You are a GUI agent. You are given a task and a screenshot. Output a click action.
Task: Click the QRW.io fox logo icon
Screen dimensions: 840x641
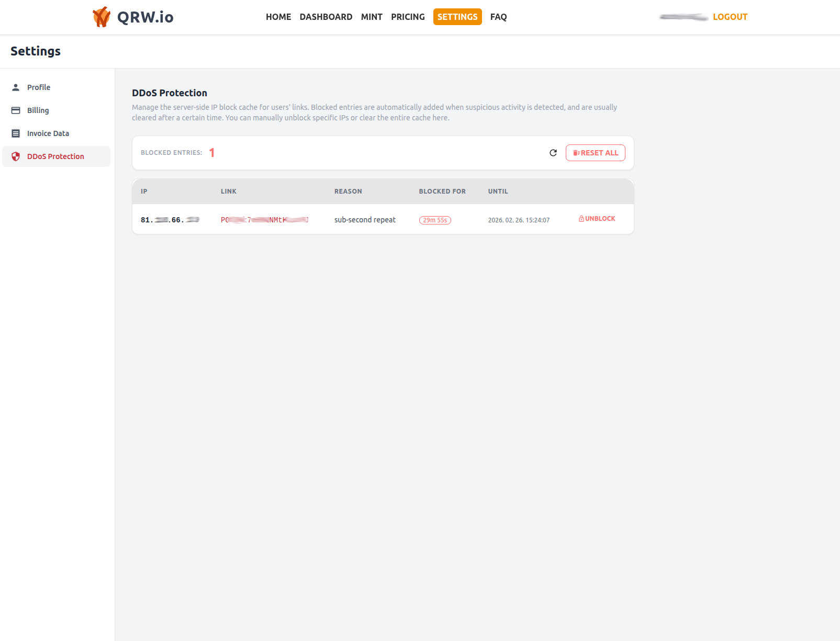point(101,17)
